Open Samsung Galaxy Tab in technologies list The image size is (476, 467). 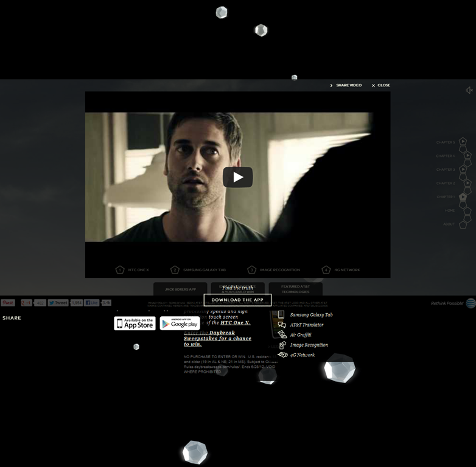click(x=311, y=315)
